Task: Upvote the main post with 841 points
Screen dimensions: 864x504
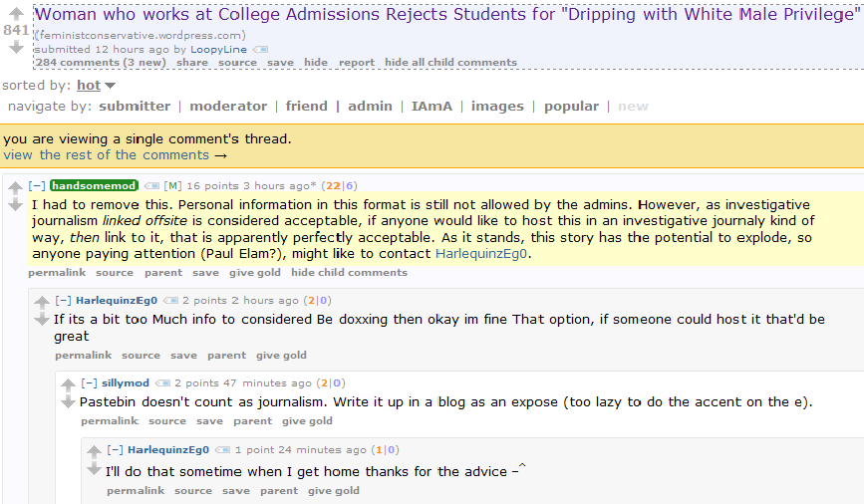Action: [x=17, y=13]
